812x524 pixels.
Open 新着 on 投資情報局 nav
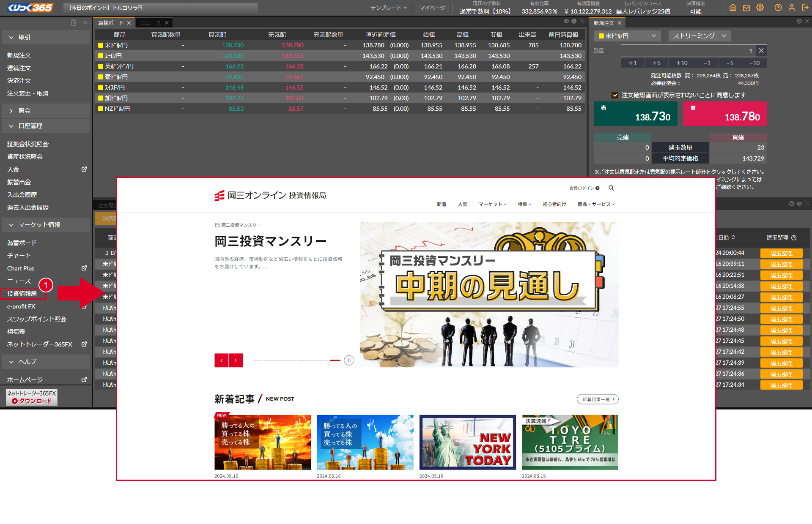click(x=442, y=204)
